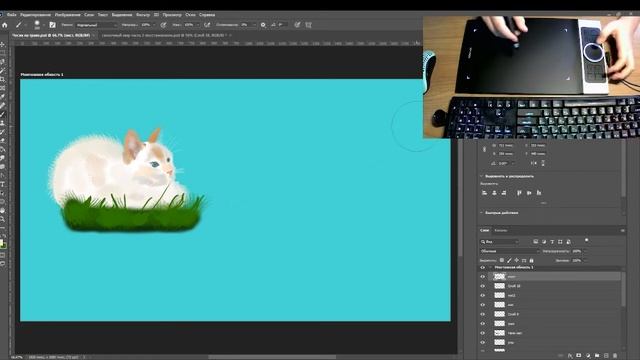Align right edges in Properties panel
Image resolution: width=640 pixels, height=360 pixels.
pos(504,193)
